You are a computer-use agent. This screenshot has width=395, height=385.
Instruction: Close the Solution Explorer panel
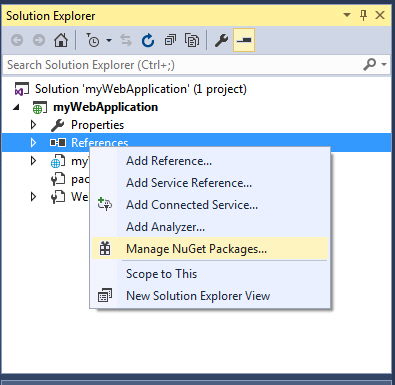click(380, 15)
